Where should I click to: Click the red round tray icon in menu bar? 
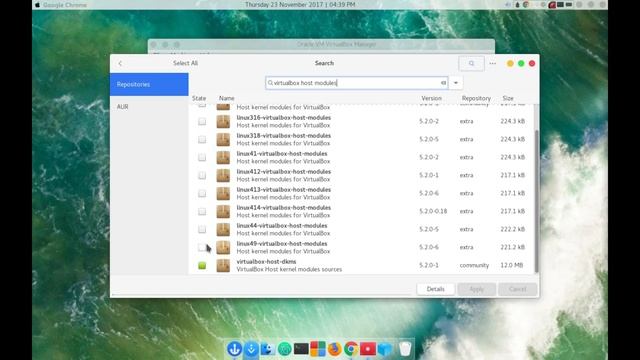coord(552,5)
